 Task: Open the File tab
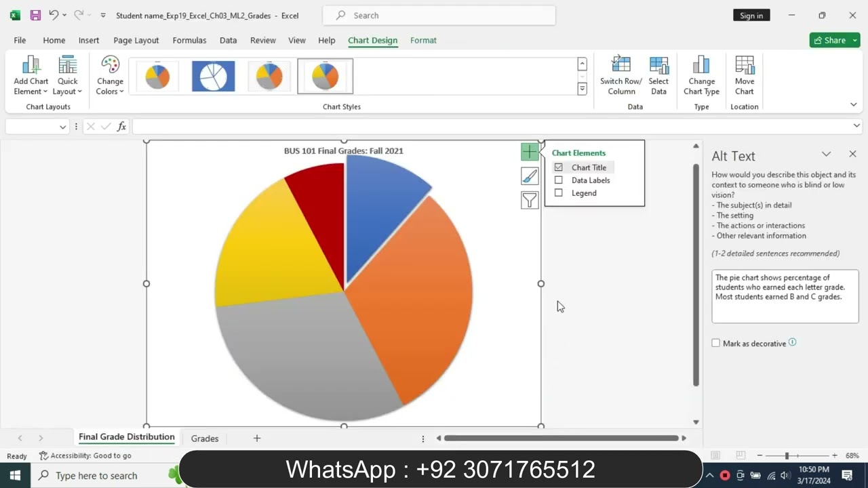point(20,40)
